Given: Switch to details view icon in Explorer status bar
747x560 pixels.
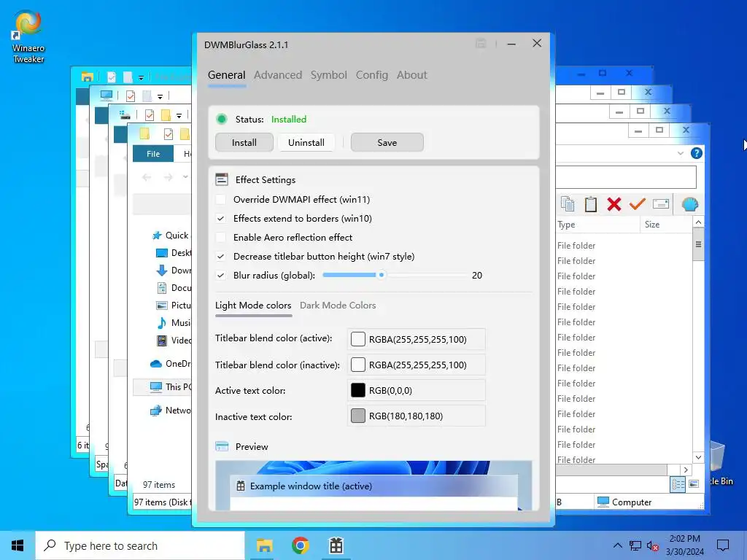Looking at the screenshot, I should tap(678, 485).
